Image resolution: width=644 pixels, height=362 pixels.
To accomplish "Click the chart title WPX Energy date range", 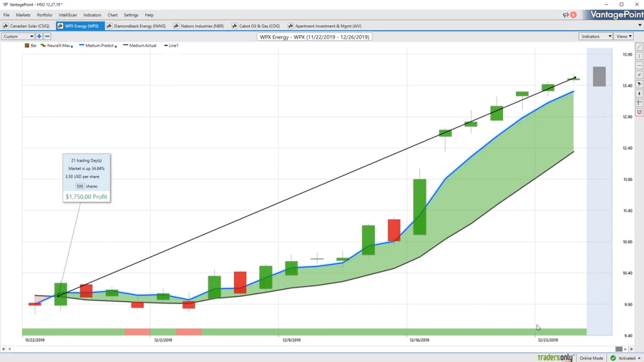I will [x=314, y=37].
